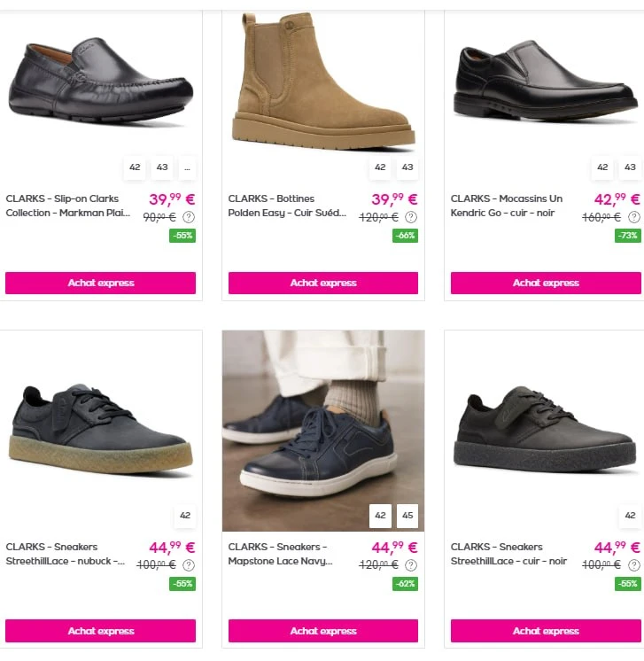Open Sneakers StreethillLace nubuck title link
Viewport: 644px width, 661px height.
tap(66, 554)
